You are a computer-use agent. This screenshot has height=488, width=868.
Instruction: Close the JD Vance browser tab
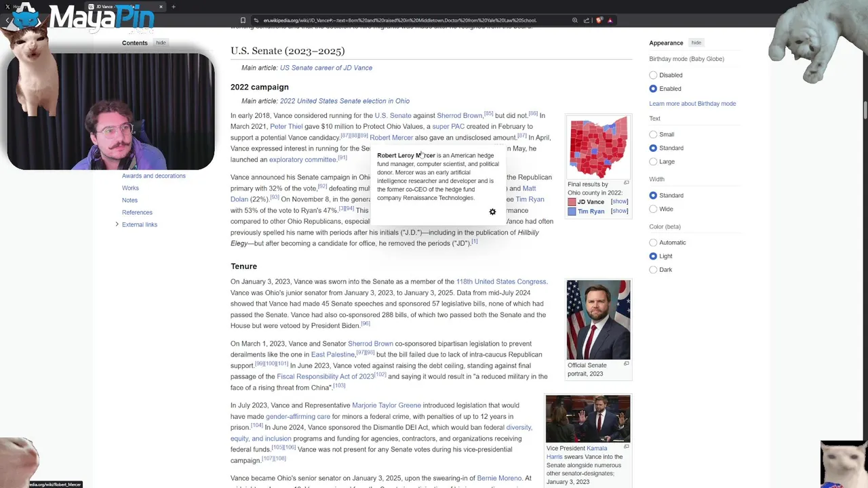(161, 7)
